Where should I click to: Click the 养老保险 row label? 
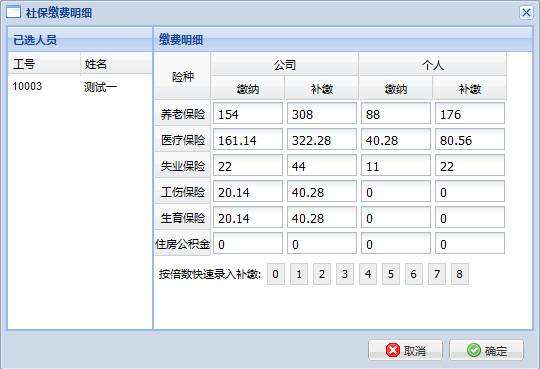pyautogui.click(x=183, y=114)
